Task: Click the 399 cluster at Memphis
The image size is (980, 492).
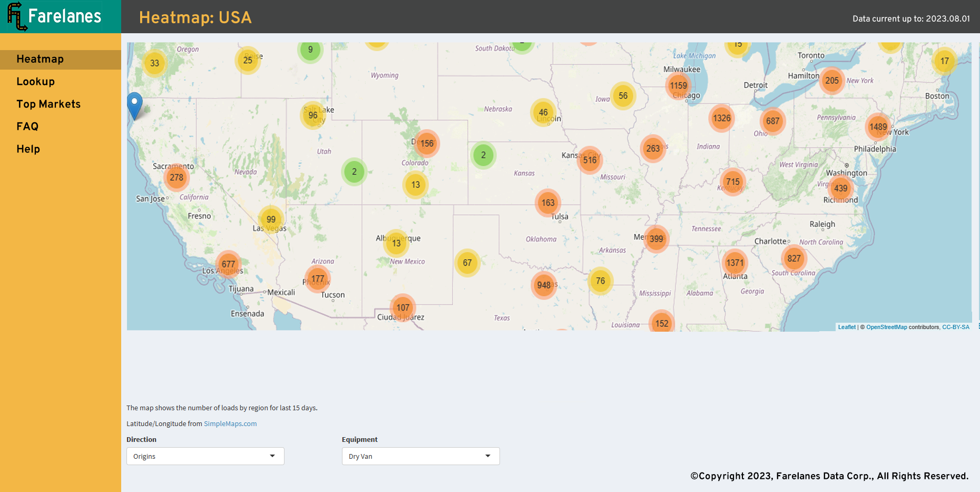Action: click(656, 239)
